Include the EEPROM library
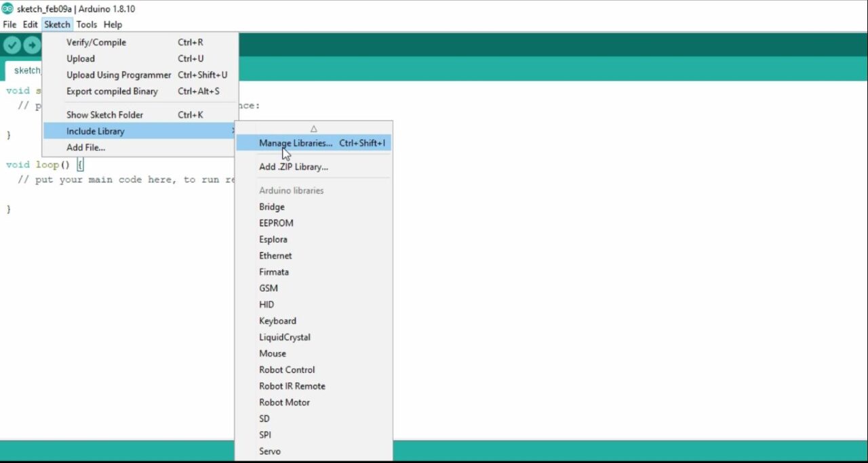The height and width of the screenshot is (463, 868). coord(313,223)
